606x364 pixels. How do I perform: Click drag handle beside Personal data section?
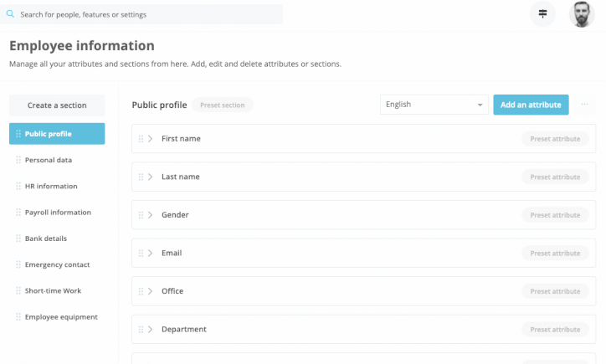(x=18, y=160)
